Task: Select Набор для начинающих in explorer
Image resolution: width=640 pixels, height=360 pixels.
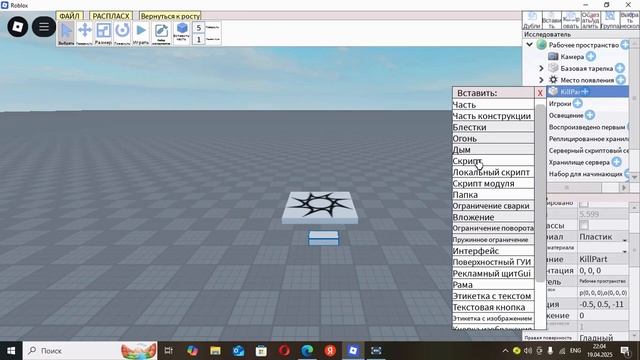Action: (585, 174)
